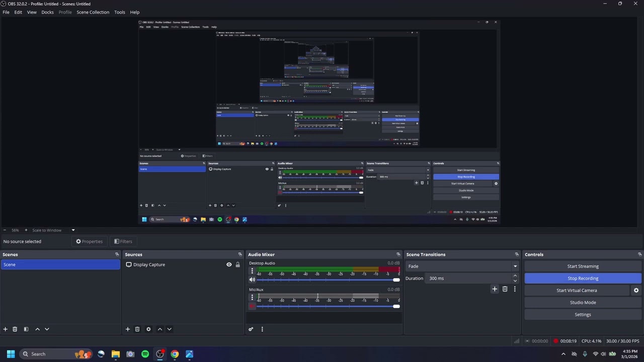The height and width of the screenshot is (362, 644).
Task: Open Help menu
Action: (135, 12)
